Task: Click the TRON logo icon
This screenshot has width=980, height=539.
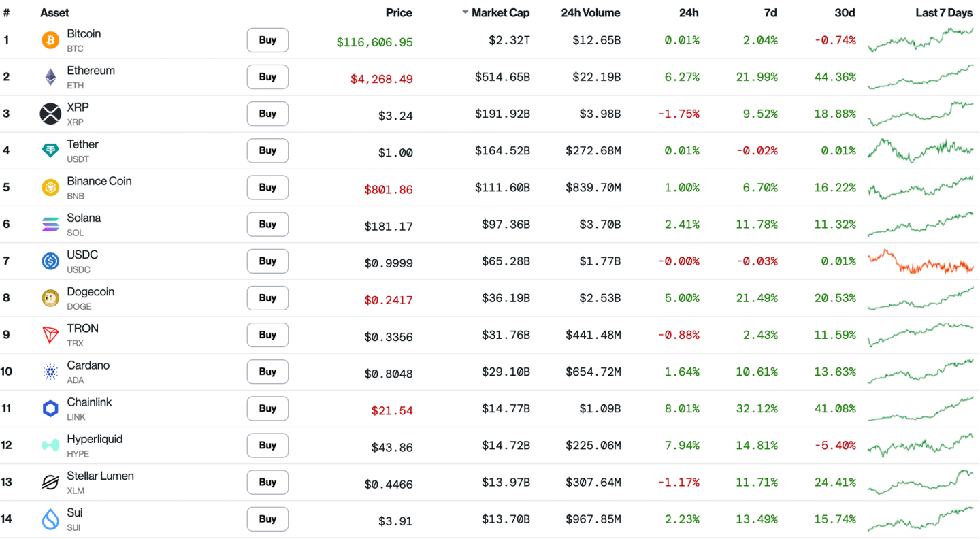Action: coord(50,335)
